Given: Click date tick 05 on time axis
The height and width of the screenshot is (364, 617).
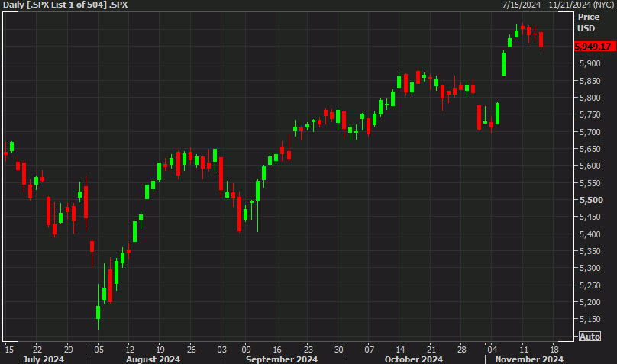Looking at the screenshot, I should click(99, 349).
